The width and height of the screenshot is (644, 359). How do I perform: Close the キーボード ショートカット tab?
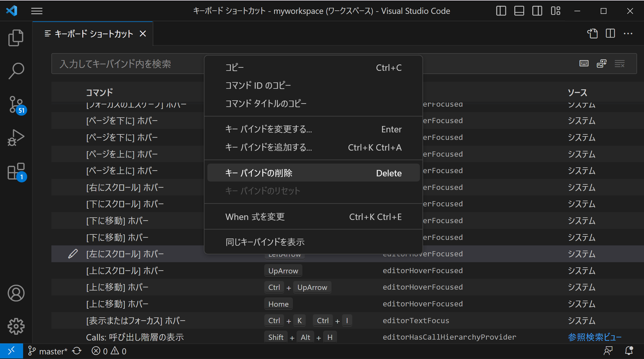143,34
